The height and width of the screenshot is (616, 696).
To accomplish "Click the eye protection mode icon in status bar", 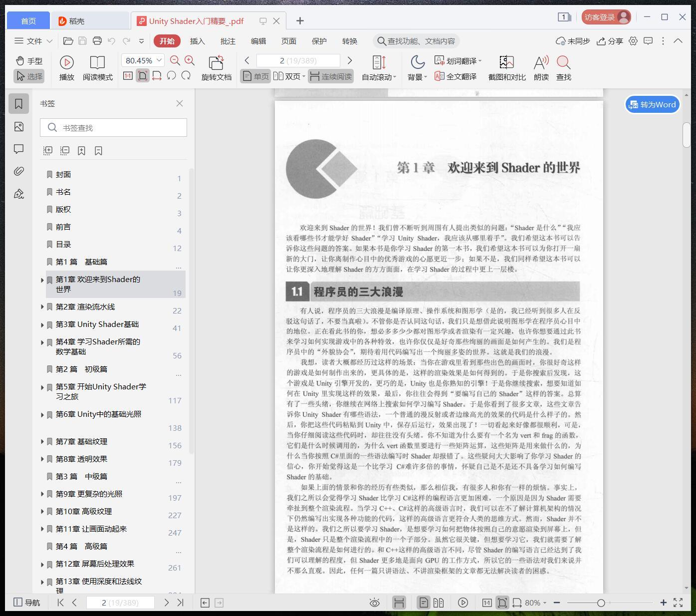I will (x=375, y=603).
